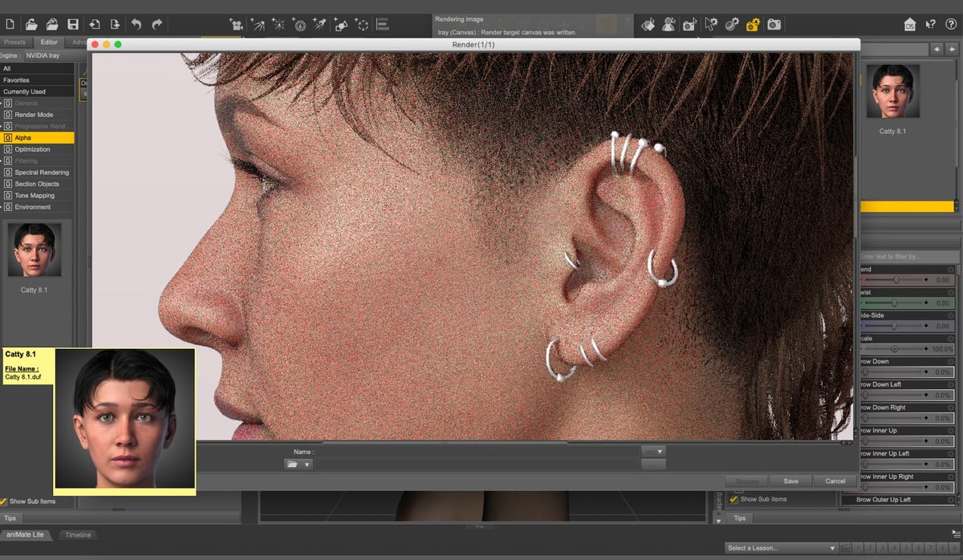The image size is (963, 560).
Task: Activate the What's This help cursor
Action: [x=930, y=25]
